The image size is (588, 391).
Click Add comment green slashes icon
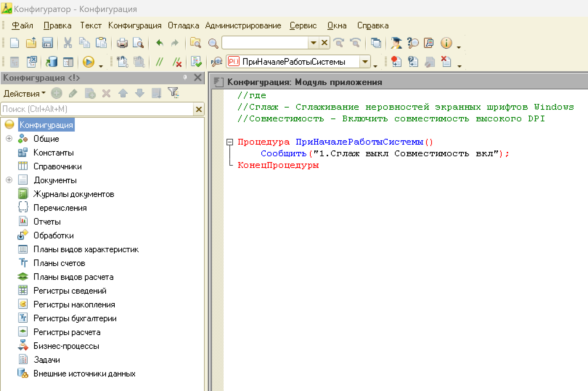click(x=159, y=62)
